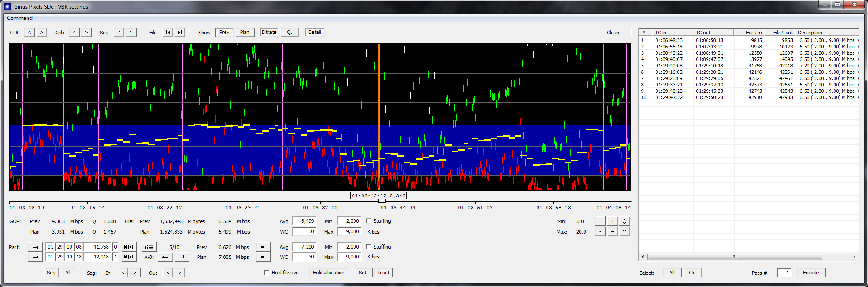868x287 pixels.
Task: Click the Min down-arrow button
Action: click(x=624, y=221)
